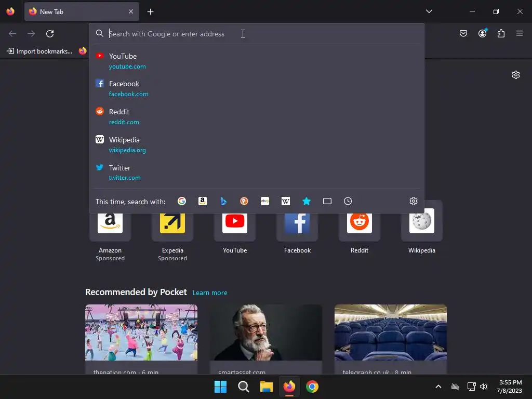Show hidden system tray icons

[x=438, y=387]
